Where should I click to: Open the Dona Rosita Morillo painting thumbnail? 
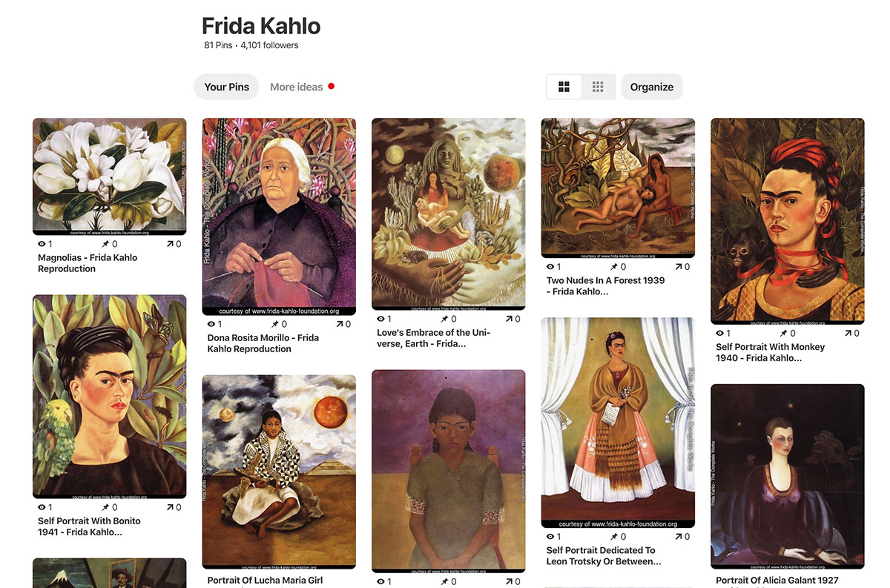click(279, 217)
